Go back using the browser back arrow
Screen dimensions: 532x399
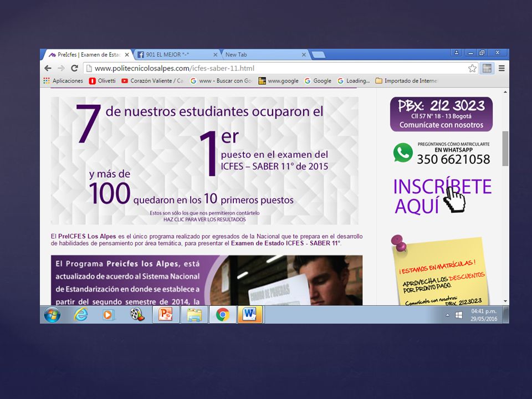click(48, 68)
